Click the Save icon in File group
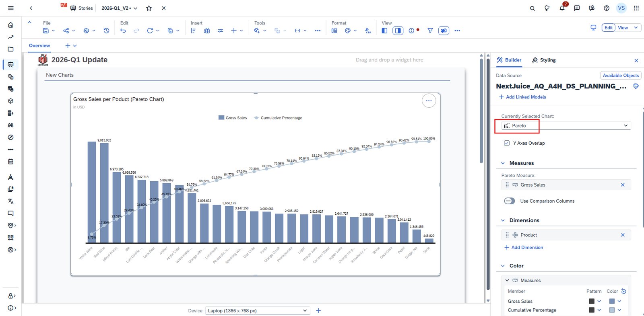This screenshot has height=316, width=644. (x=46, y=31)
